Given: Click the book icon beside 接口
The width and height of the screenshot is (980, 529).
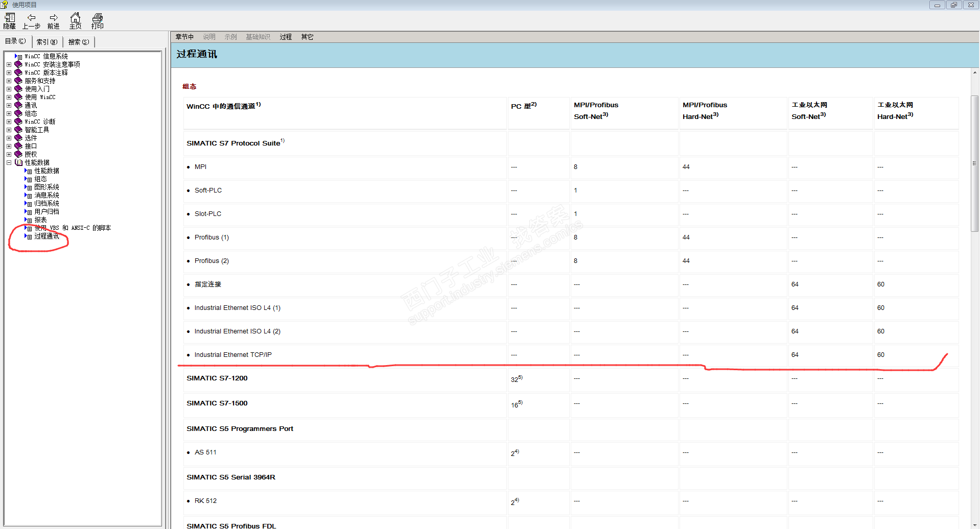Looking at the screenshot, I should pyautogui.click(x=18, y=146).
